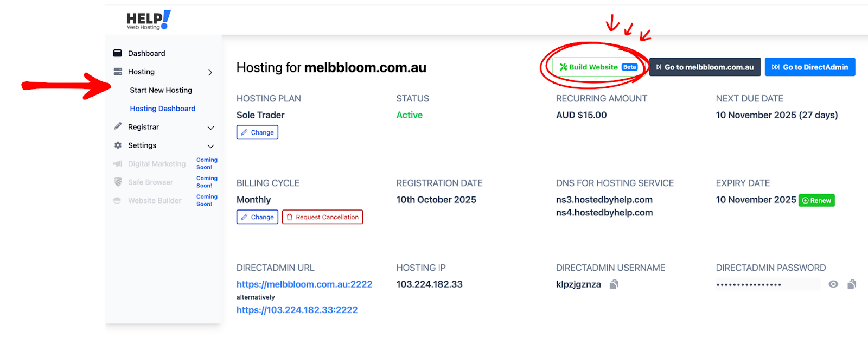Select Hosting Dashboard in the sidebar
Screen dimensions: 868x356
(x=162, y=109)
